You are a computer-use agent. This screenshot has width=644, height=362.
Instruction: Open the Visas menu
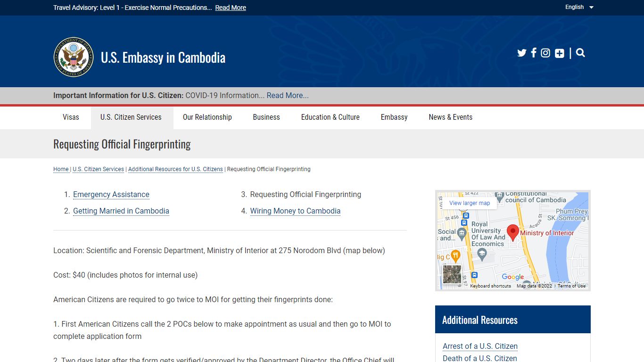pyautogui.click(x=71, y=117)
